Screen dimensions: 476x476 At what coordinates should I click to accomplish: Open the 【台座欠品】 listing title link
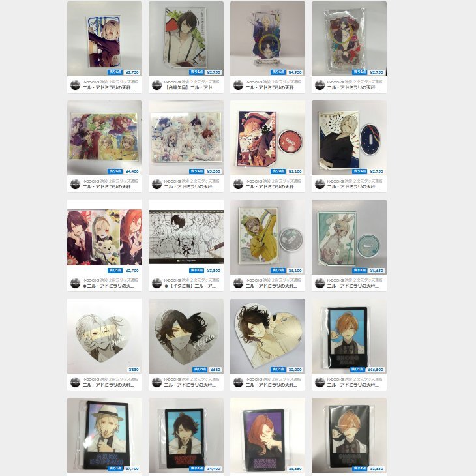(x=190, y=88)
